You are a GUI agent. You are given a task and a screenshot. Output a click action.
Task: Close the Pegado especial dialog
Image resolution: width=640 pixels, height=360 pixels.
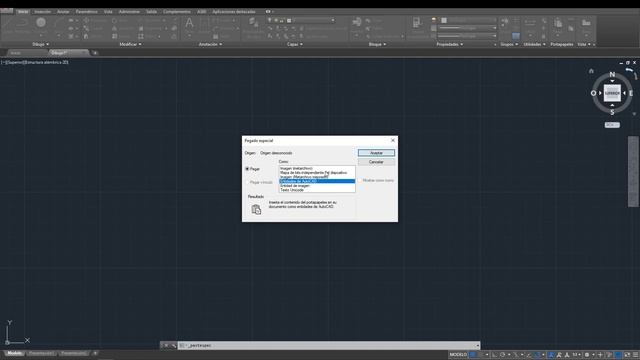393,140
